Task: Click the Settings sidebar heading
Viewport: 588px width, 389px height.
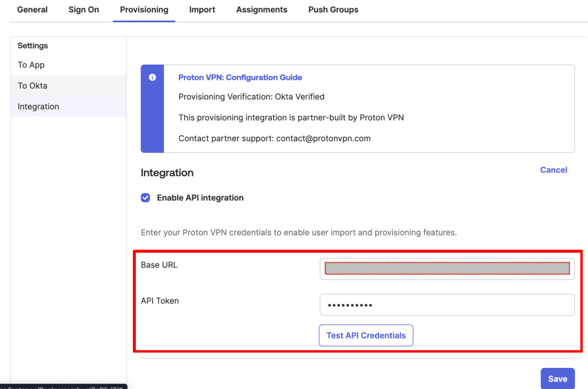Action: pos(32,46)
